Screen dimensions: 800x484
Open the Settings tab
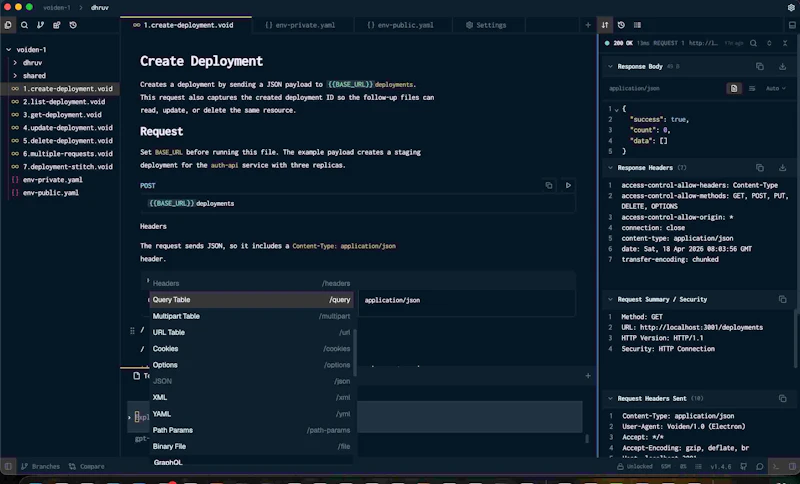486,25
